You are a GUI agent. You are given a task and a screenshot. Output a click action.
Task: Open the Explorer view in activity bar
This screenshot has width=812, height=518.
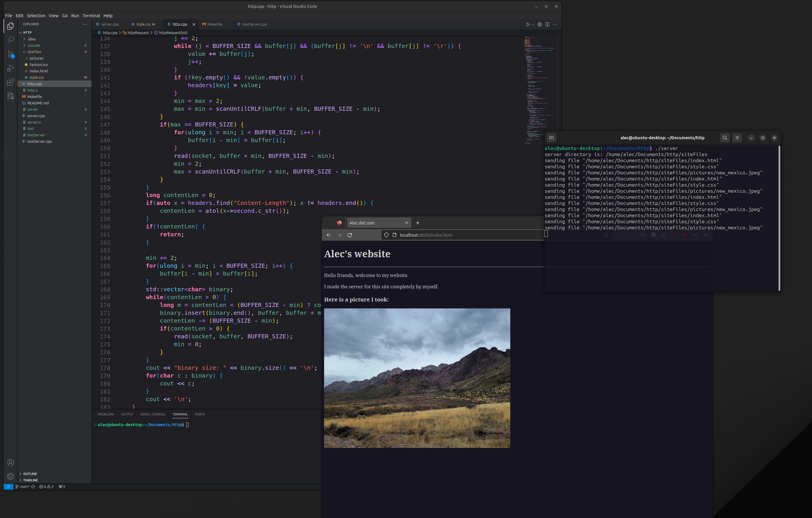pyautogui.click(x=10, y=26)
